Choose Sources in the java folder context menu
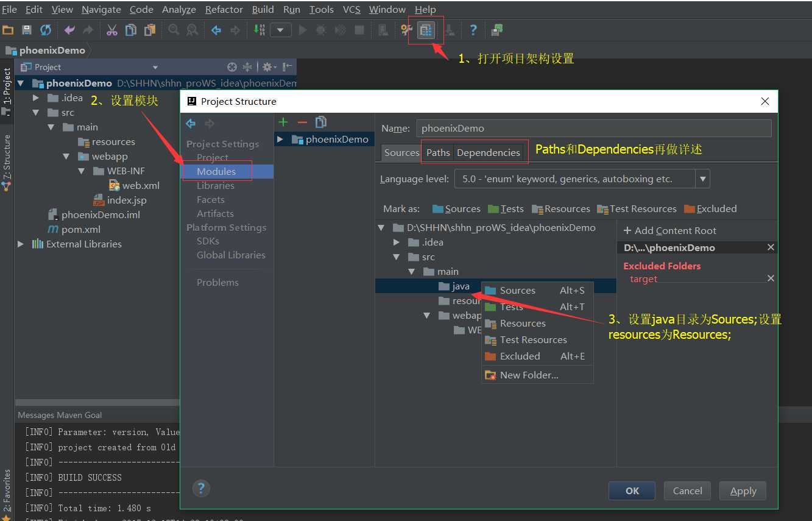 537,291
